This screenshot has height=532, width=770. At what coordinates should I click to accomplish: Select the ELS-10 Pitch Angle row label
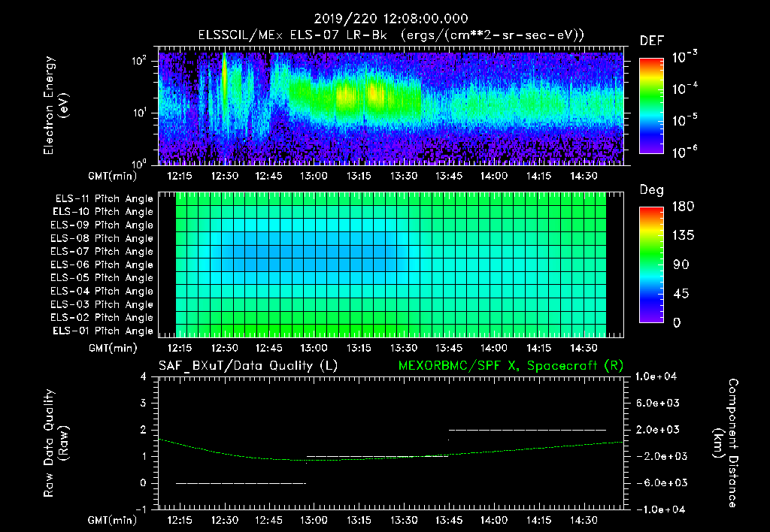tap(103, 212)
